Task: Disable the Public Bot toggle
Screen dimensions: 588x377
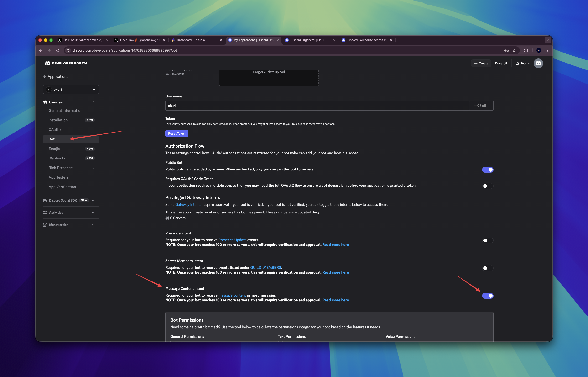Action: click(488, 170)
